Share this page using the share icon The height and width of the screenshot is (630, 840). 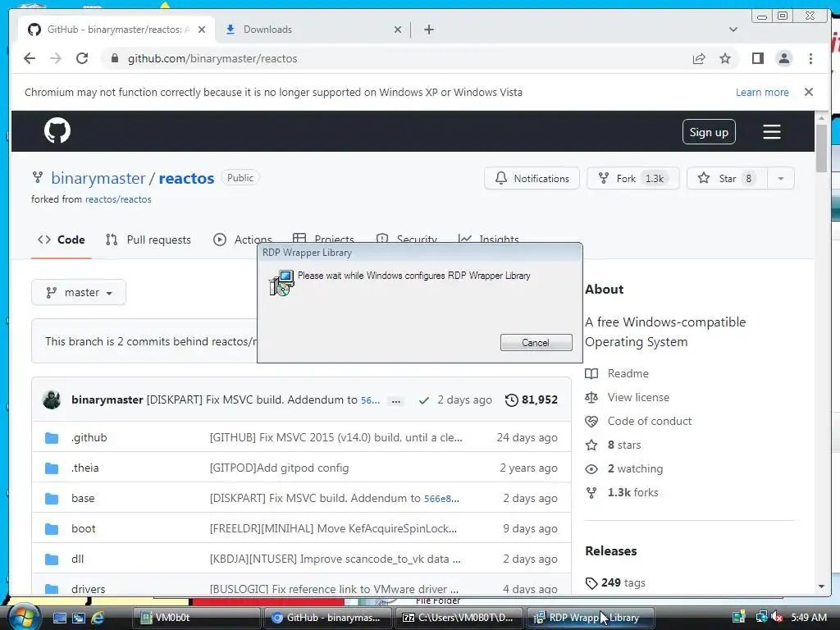(x=699, y=58)
